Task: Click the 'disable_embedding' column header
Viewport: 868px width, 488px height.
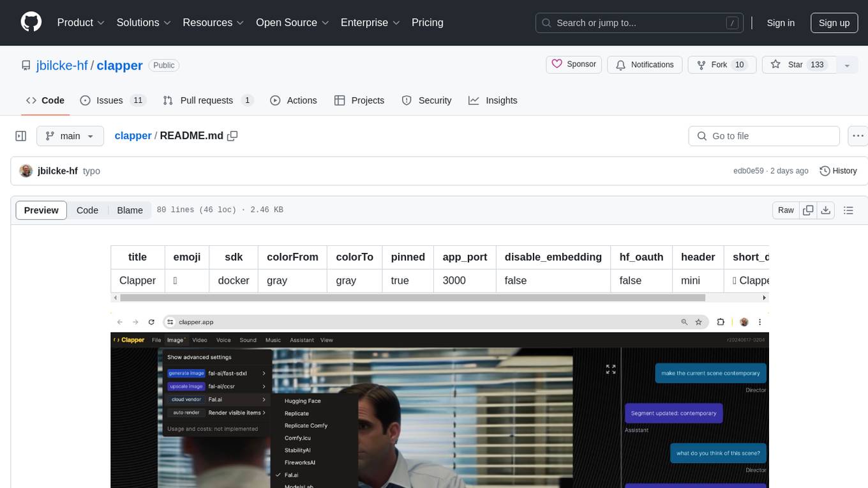Action: pyautogui.click(x=553, y=257)
